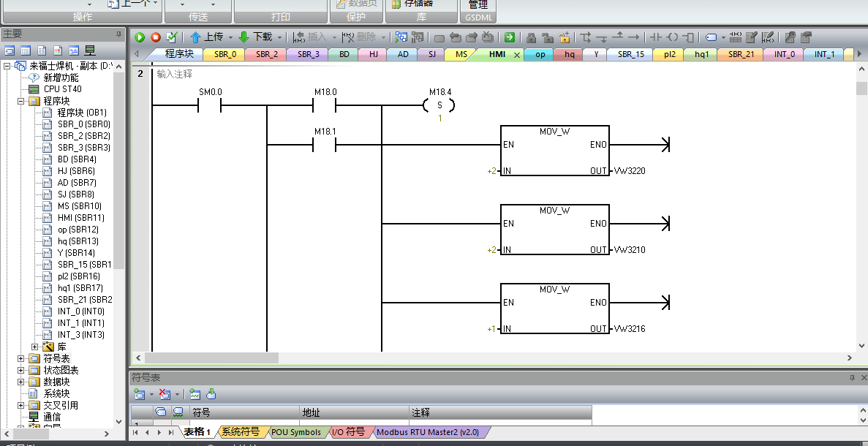Click the Upload (上传) arrow icon
The image size is (868, 446).
tap(195, 37)
